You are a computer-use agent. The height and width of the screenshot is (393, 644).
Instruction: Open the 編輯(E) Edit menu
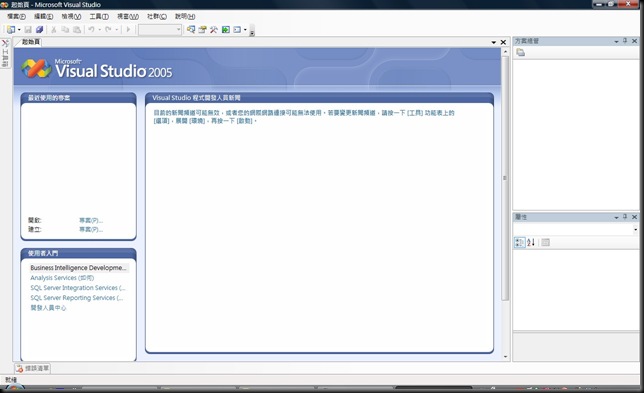coord(44,16)
